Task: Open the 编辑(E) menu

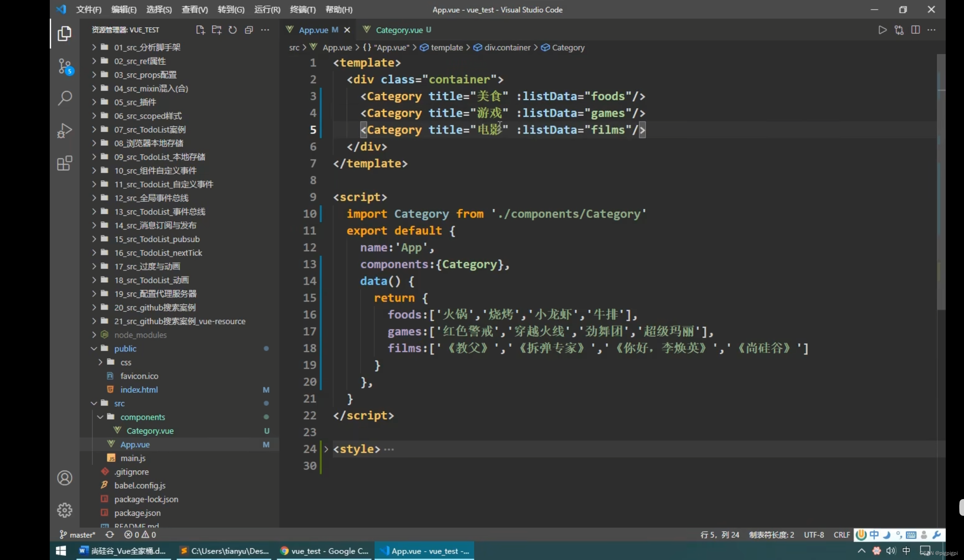Action: pyautogui.click(x=124, y=9)
